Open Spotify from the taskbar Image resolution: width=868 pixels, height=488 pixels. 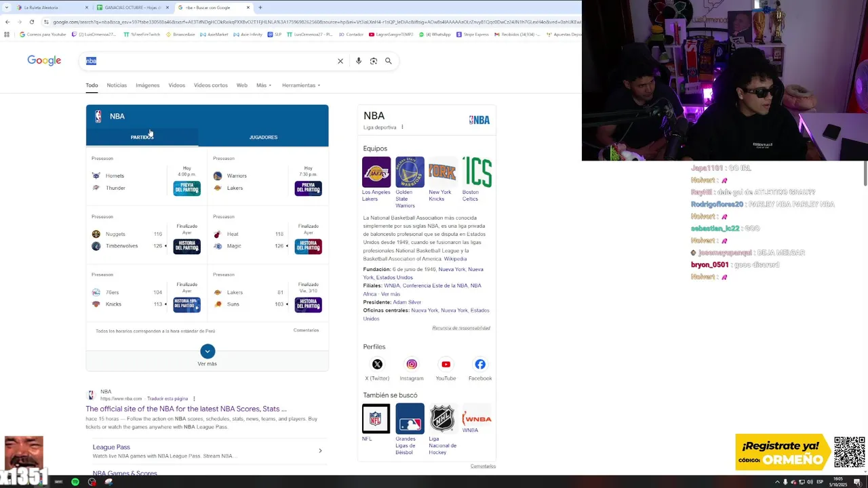[75, 482]
